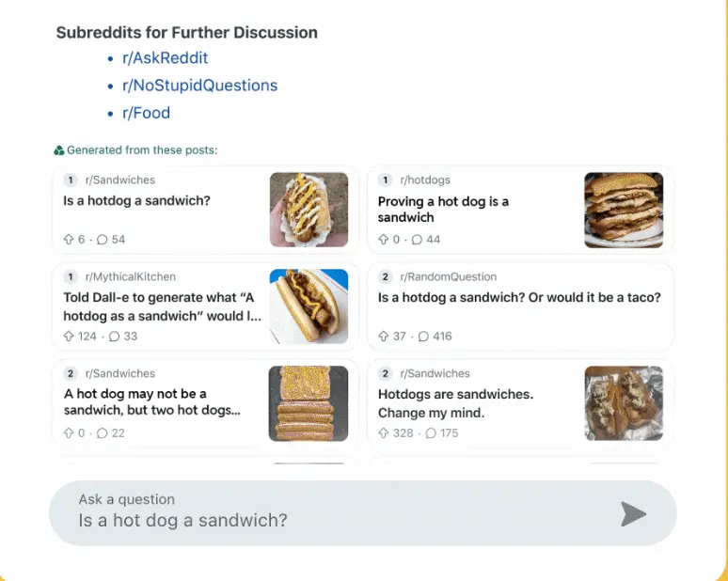Open the r/AskReddit link

coord(165,58)
